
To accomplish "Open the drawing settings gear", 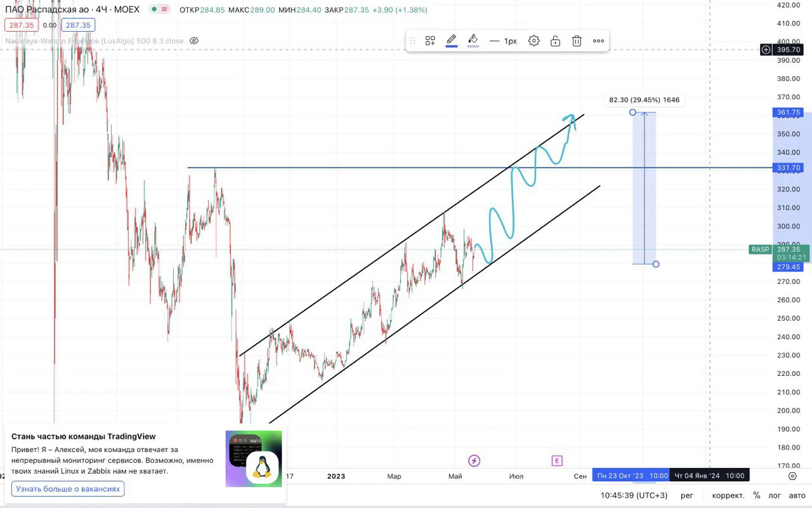I will click(534, 41).
